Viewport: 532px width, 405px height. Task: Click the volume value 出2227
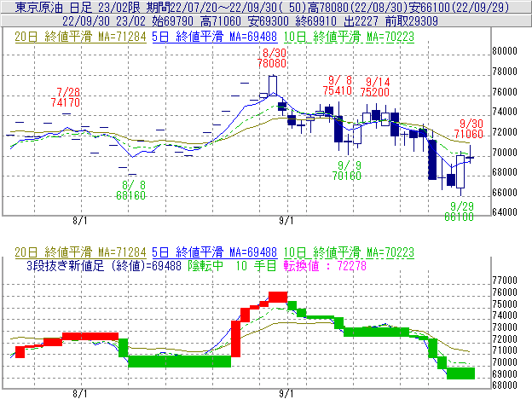pos(361,21)
